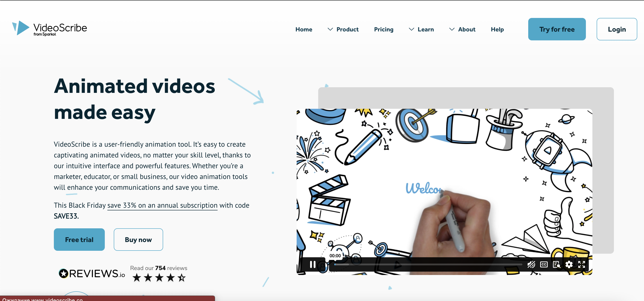Image resolution: width=644 pixels, height=301 pixels.
Task: Expand the Product dropdown menu
Action: pyautogui.click(x=343, y=29)
